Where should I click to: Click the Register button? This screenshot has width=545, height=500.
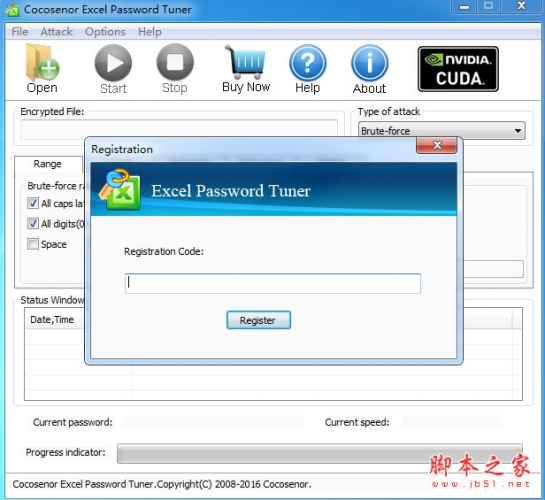(258, 320)
